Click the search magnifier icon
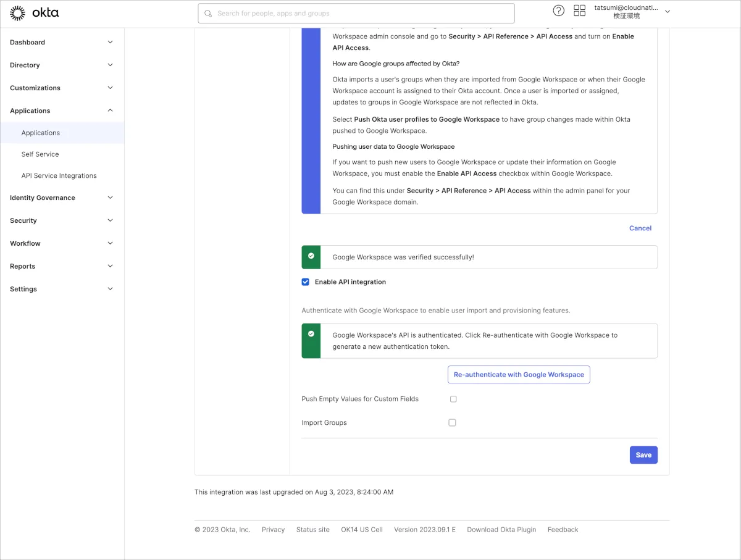Viewport: 741px width, 560px height. (208, 14)
